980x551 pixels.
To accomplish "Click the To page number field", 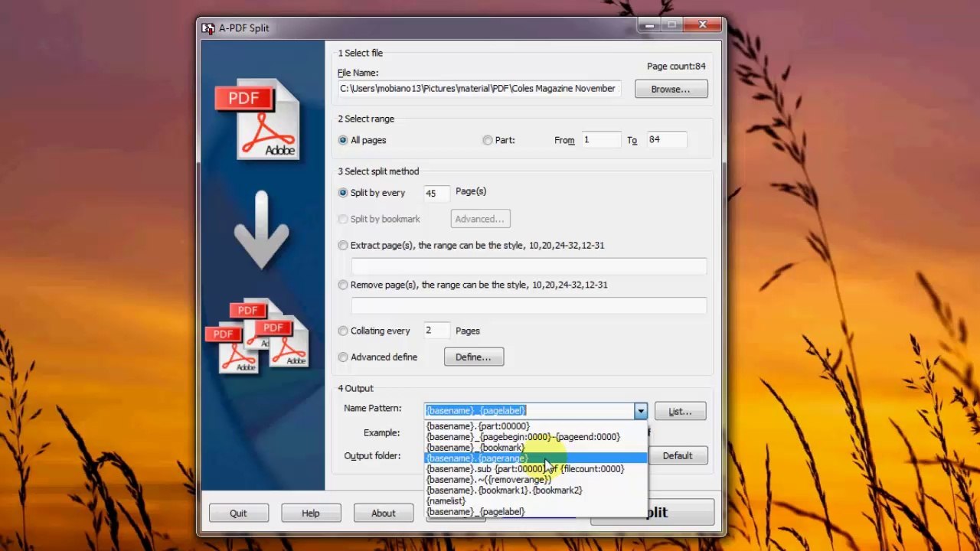I will pos(665,140).
